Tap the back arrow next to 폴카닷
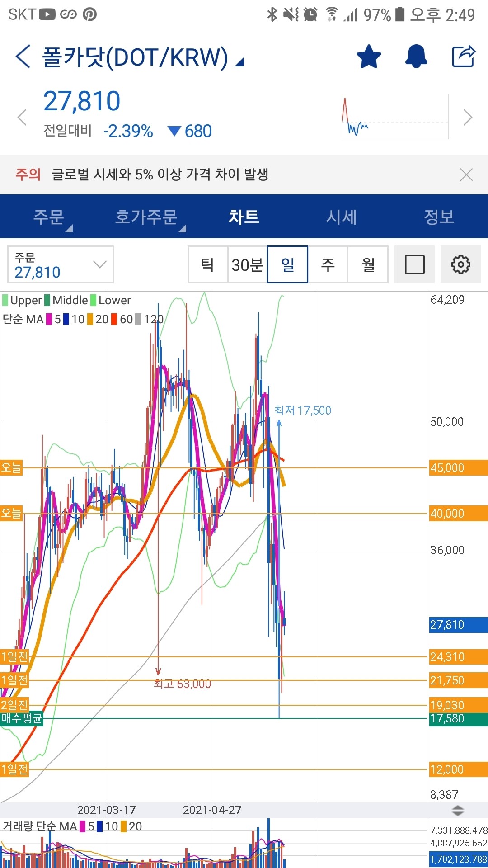 [23, 57]
